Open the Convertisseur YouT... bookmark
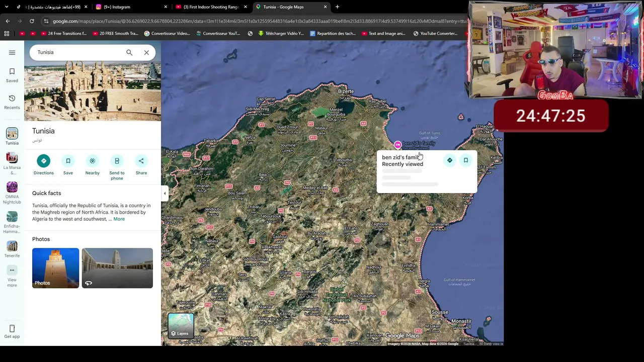 pyautogui.click(x=218, y=34)
